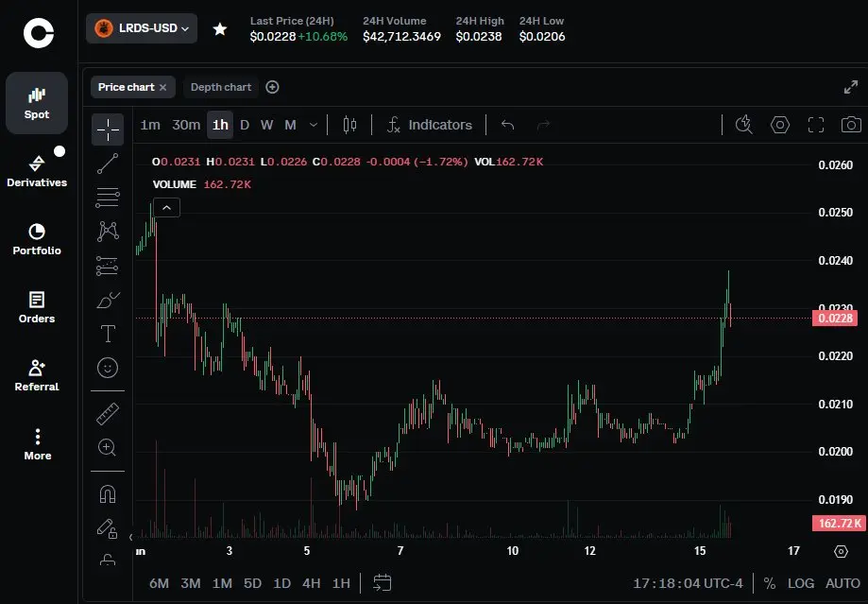Open the More menu in sidebar
Image resolution: width=868 pixels, height=604 pixels.
37,444
